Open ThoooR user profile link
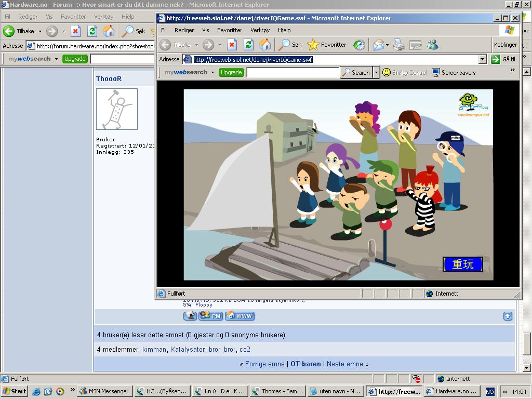Screen dimensions: 532x399 coord(109,79)
